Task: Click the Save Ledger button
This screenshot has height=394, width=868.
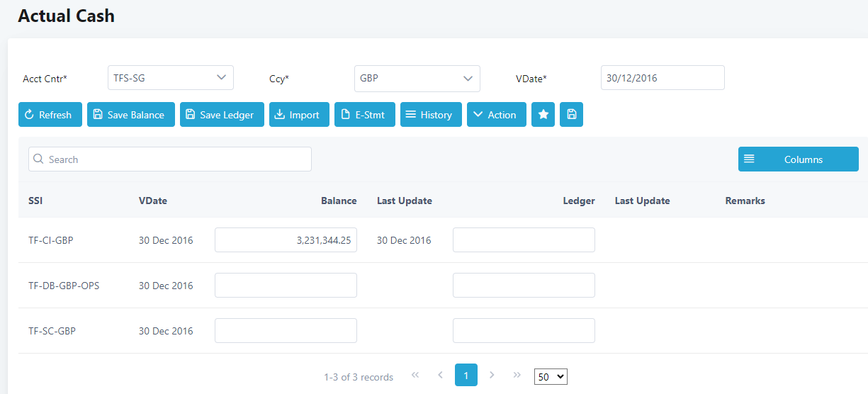Action: click(x=222, y=115)
